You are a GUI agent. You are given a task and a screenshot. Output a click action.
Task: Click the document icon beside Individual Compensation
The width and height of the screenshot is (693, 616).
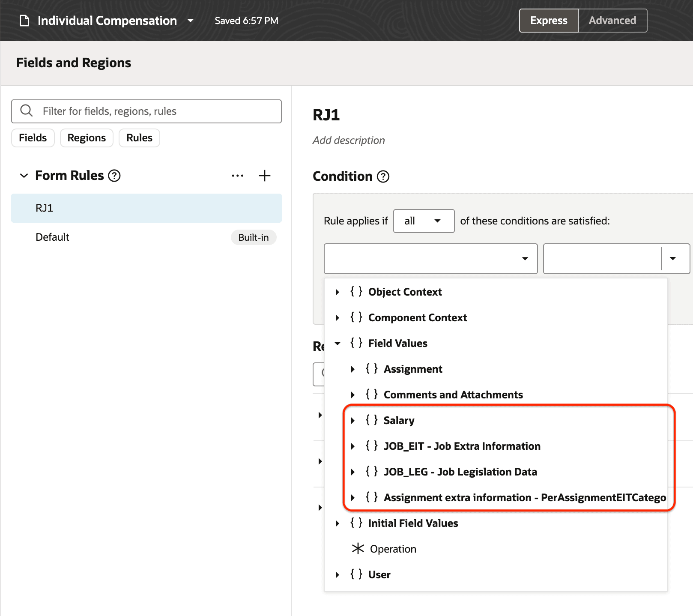25,21
